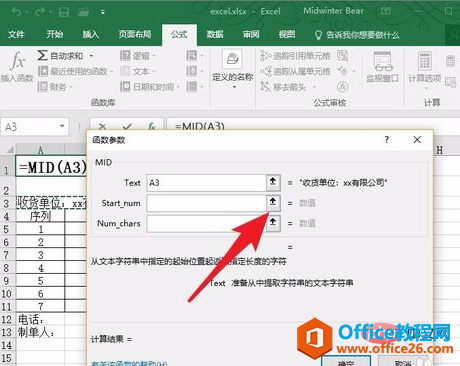This screenshot has height=366, width=460.
Task: Open the more functions icon
Action: click(x=195, y=87)
